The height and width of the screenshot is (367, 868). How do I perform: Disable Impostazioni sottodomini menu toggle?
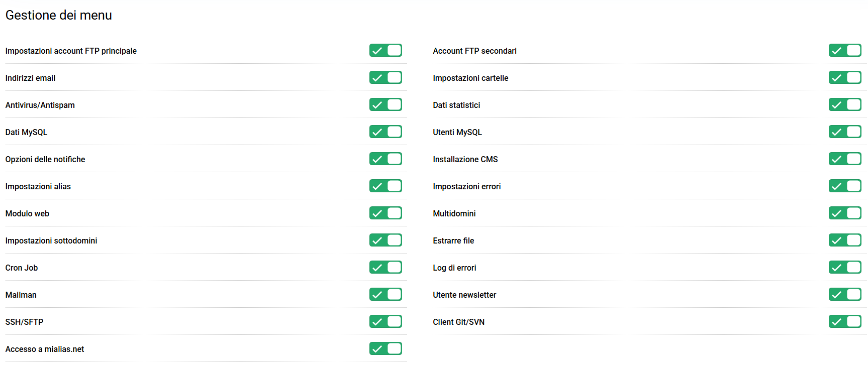point(385,240)
